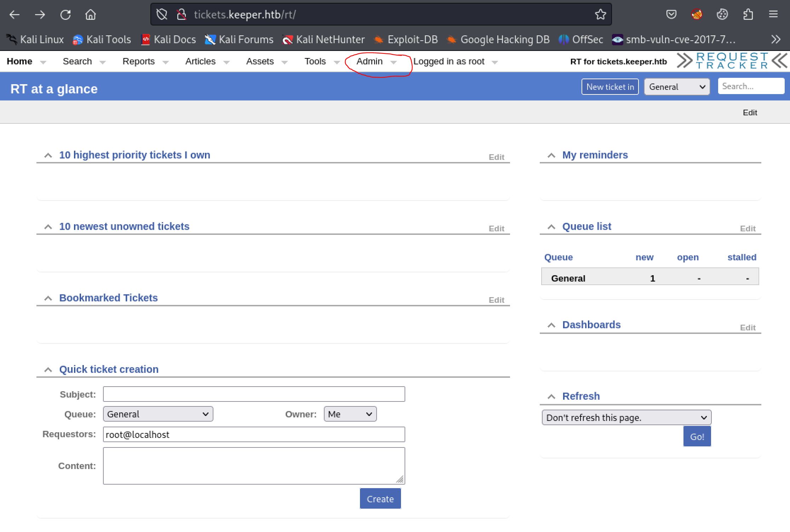Image resolution: width=790 pixels, height=532 pixels.
Task: Open the Don't refresh this page dropdown
Action: (626, 418)
